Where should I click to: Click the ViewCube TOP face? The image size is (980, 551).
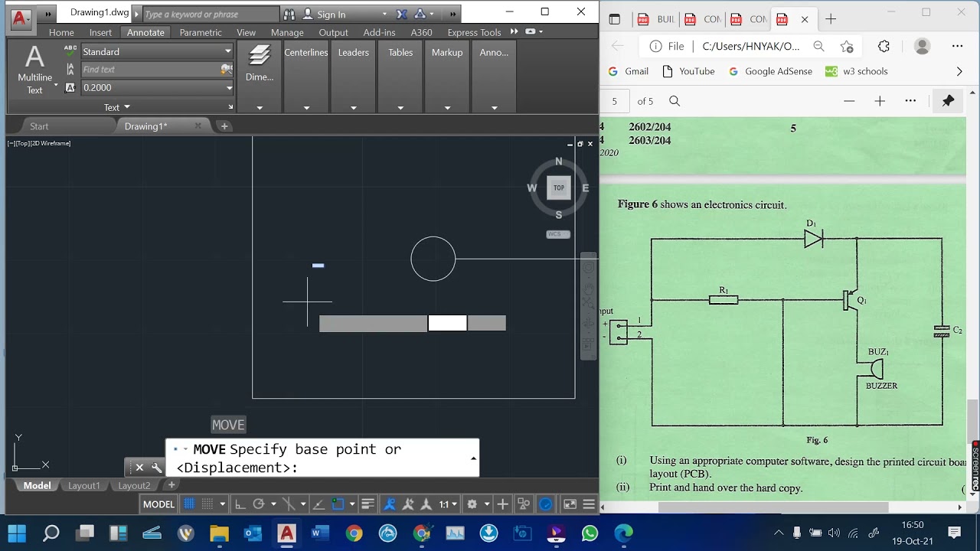pos(559,187)
